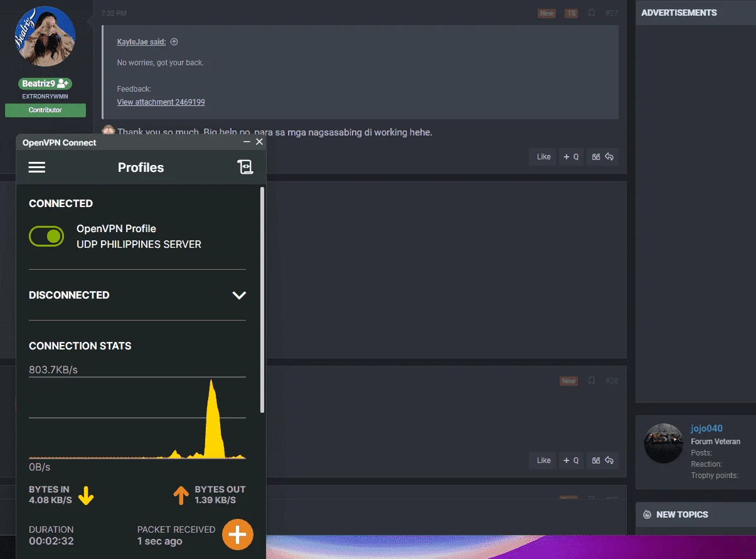Image resolution: width=756 pixels, height=559 pixels.
Task: Click the '803.7KB/s' graph maximum label
Action: (53, 370)
